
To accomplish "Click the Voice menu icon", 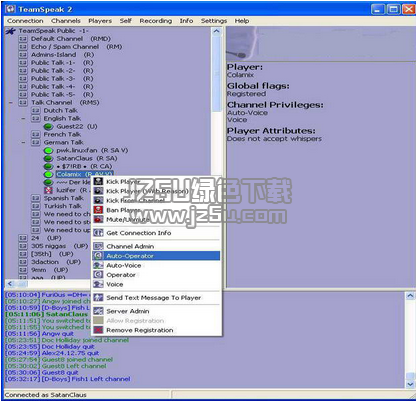I will 98,284.
